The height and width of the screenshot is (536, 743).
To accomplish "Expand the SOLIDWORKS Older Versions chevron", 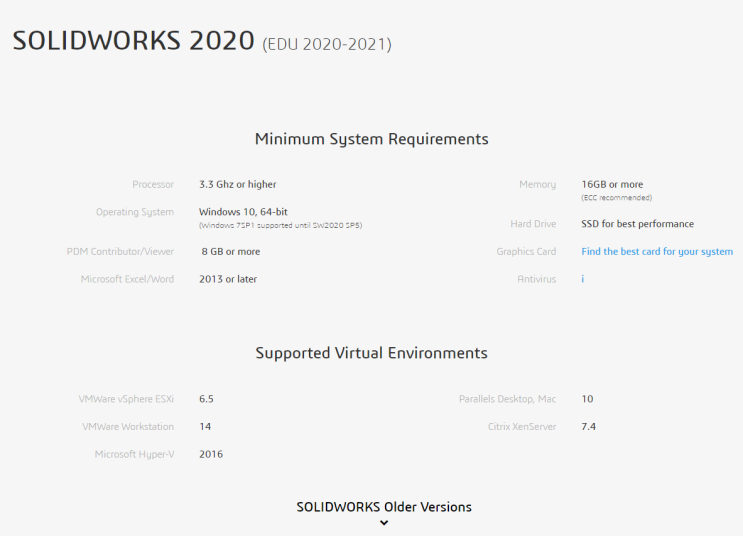I will point(384,523).
